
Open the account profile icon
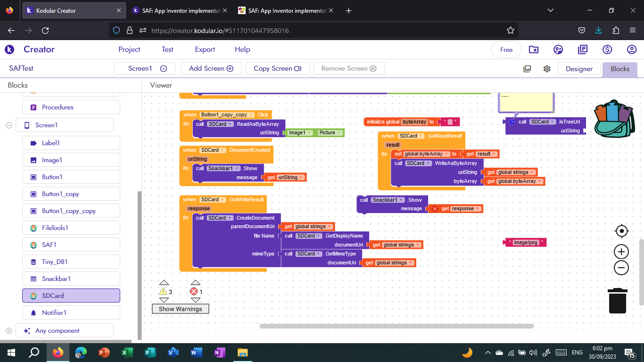[x=631, y=49]
